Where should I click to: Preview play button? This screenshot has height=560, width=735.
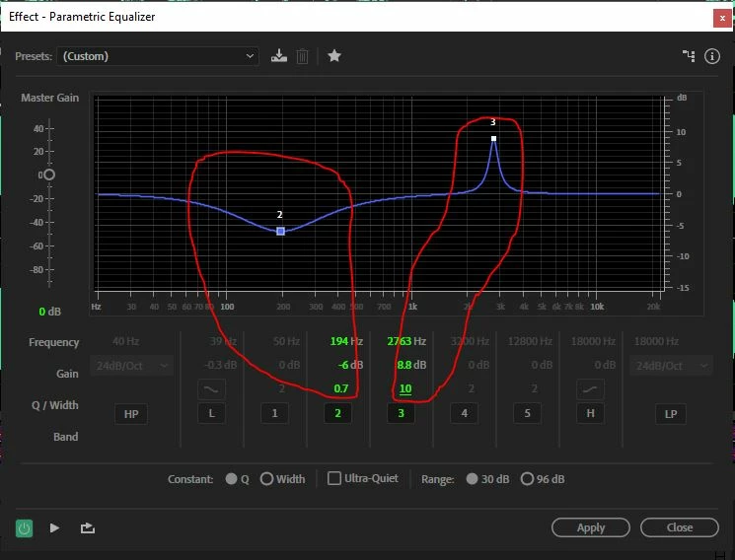pyautogui.click(x=54, y=528)
